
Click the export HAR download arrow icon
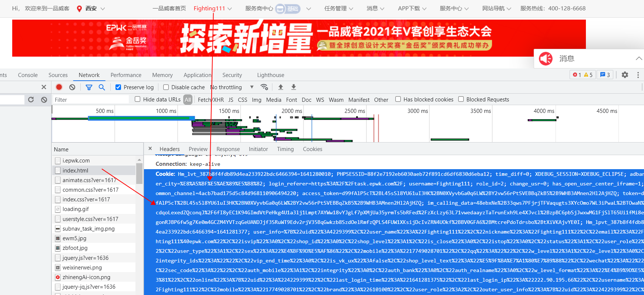[x=294, y=87]
